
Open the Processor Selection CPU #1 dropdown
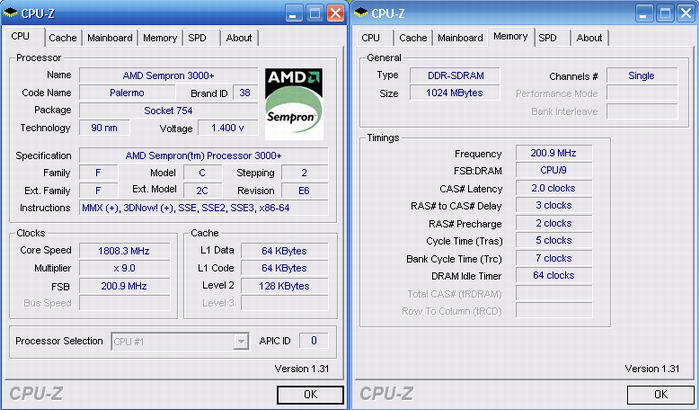241,342
